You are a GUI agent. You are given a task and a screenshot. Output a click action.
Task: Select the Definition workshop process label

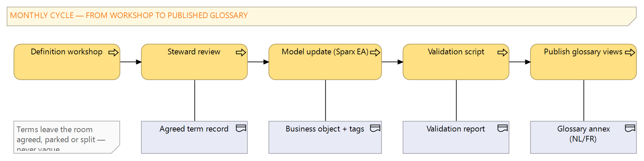click(66, 52)
